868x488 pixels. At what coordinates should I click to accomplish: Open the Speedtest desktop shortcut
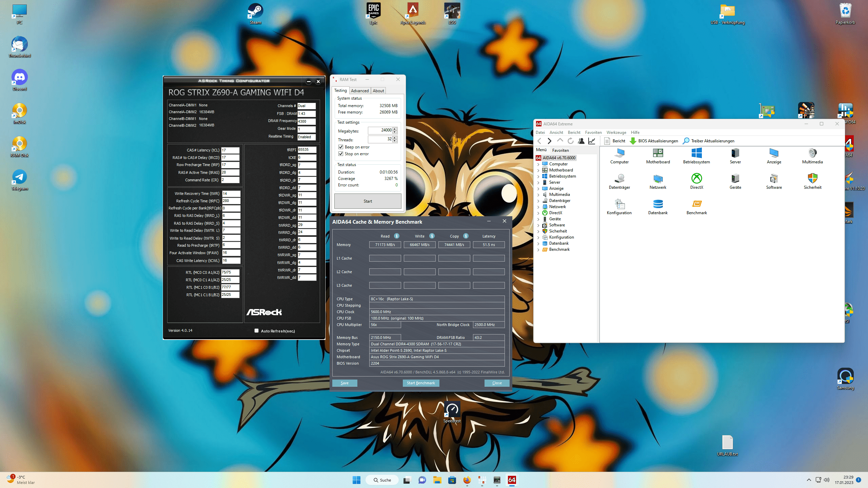(452, 412)
